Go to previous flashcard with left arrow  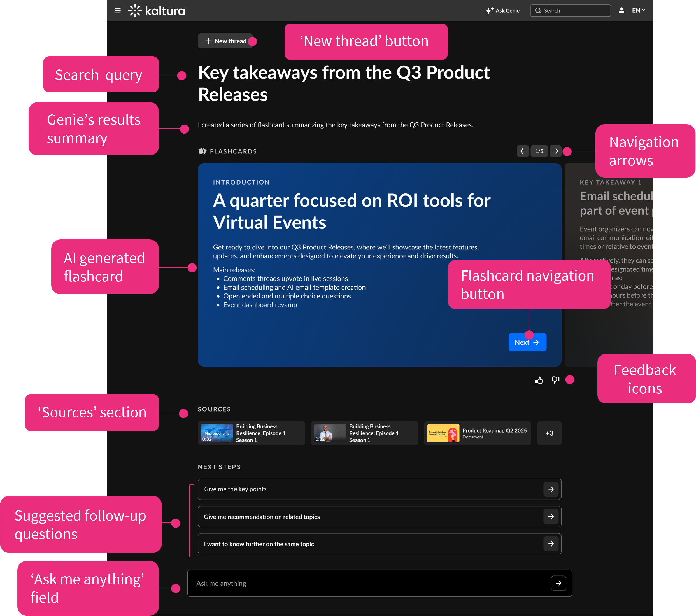pos(523,151)
